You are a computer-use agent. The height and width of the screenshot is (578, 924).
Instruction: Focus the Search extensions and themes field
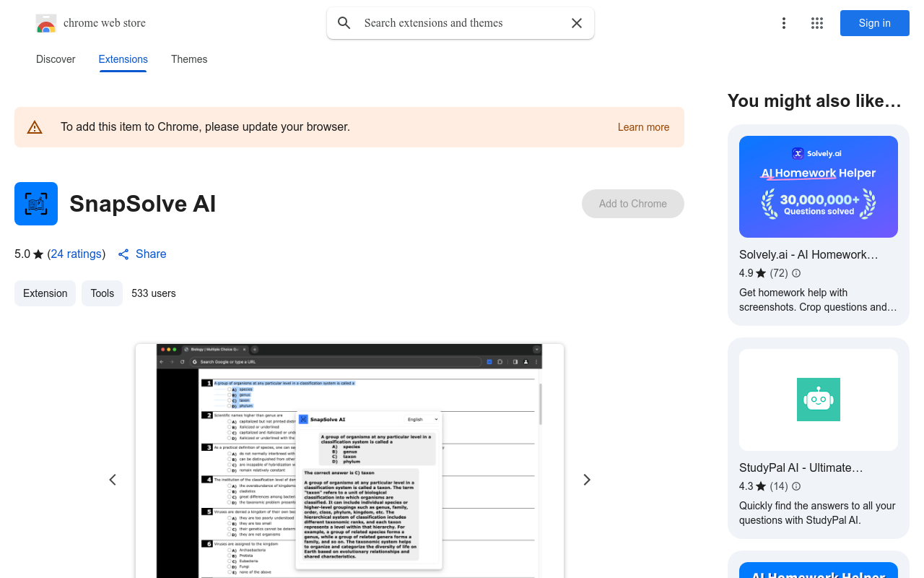[x=461, y=23]
